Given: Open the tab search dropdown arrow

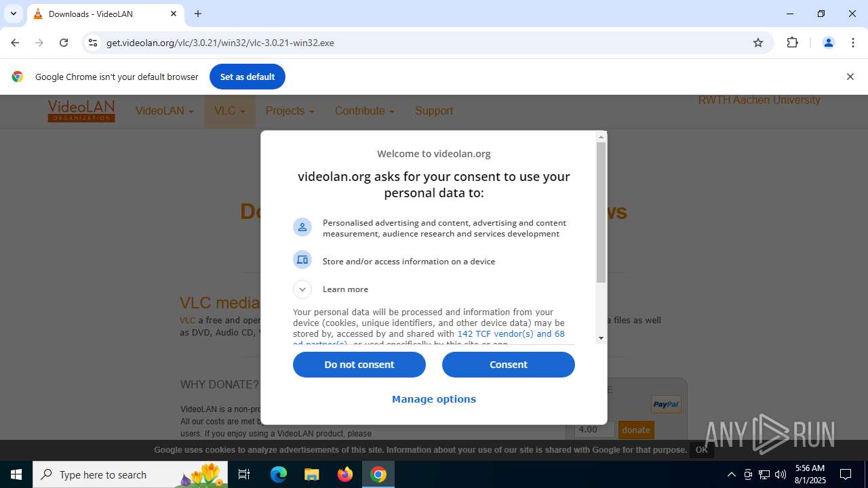Looking at the screenshot, I should [14, 14].
